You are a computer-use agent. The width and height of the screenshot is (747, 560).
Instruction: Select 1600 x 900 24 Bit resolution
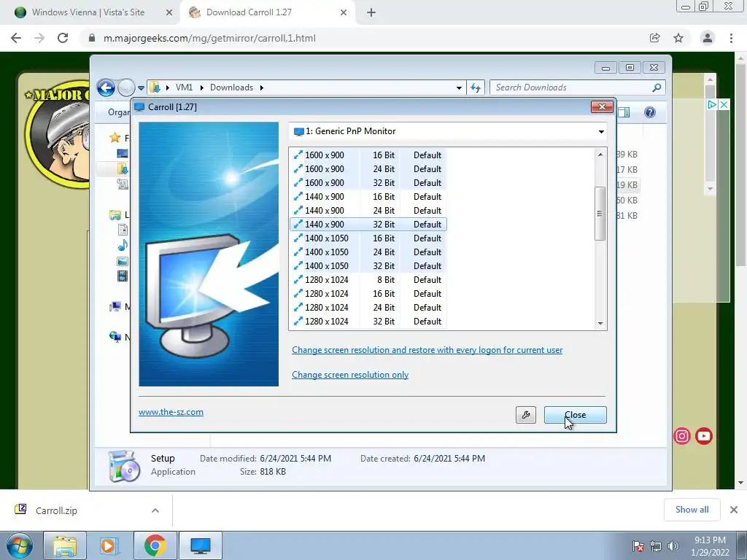(x=368, y=169)
